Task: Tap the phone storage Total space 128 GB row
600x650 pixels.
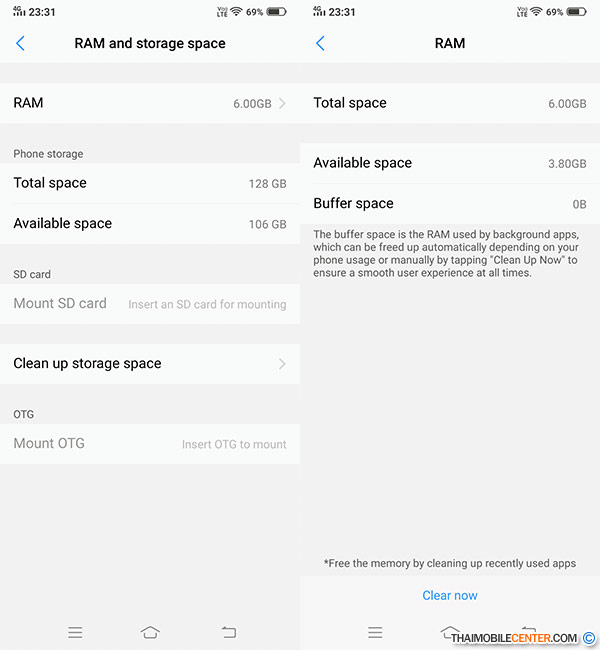Action: [150, 183]
